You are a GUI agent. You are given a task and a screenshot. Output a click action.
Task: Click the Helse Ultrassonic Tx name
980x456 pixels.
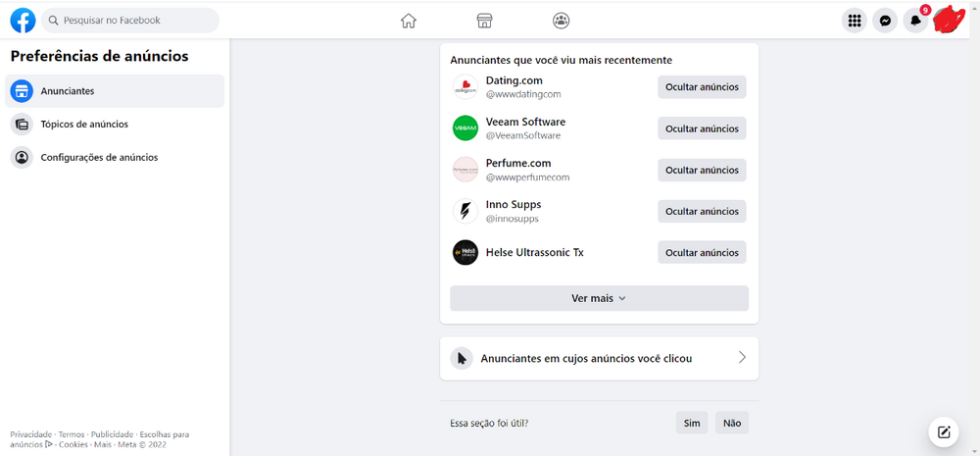(535, 253)
